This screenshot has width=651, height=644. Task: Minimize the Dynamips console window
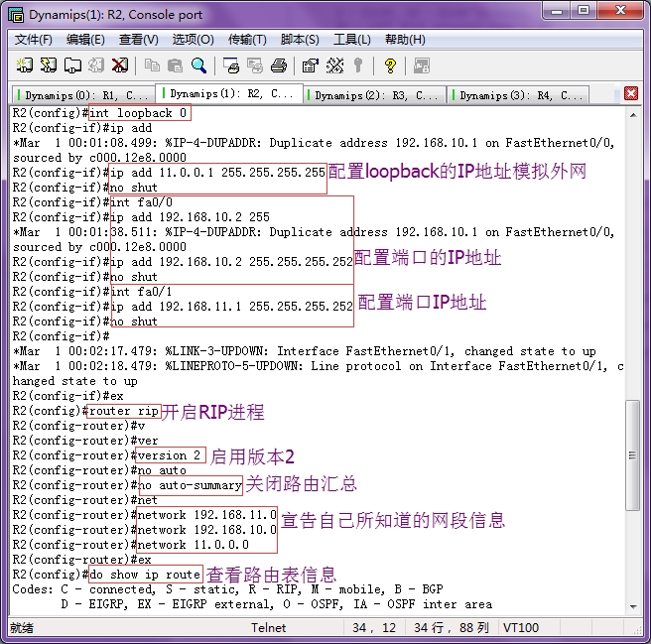tap(557, 11)
